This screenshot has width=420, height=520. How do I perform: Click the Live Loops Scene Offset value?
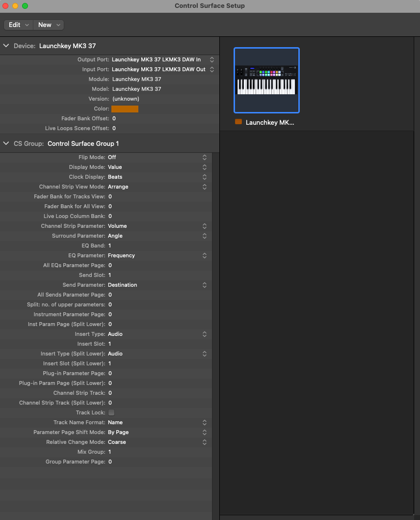[114, 128]
